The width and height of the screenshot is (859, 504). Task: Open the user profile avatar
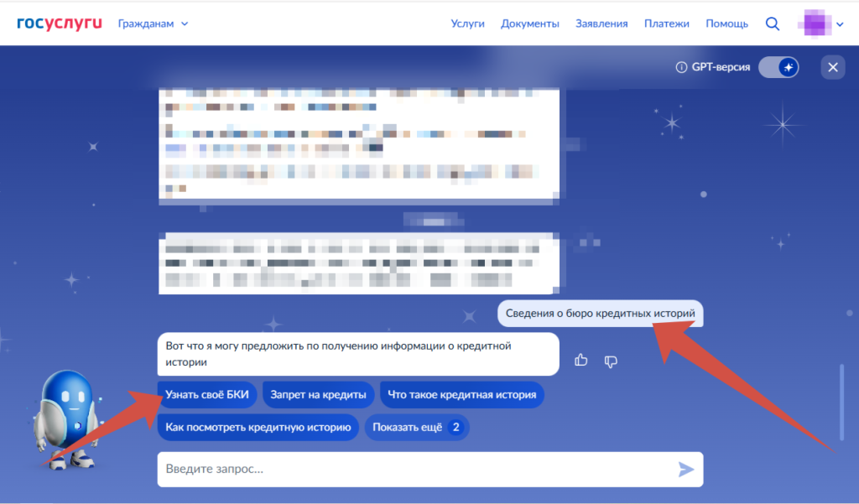(814, 23)
